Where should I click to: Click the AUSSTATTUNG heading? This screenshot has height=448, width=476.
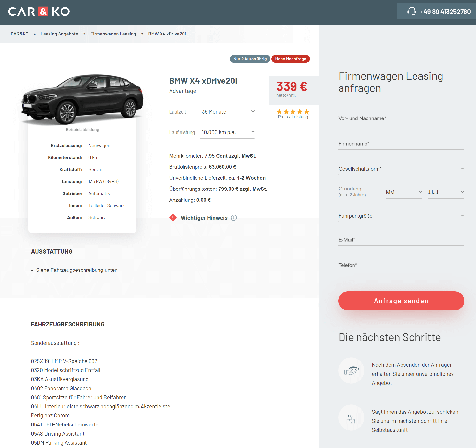click(x=52, y=252)
